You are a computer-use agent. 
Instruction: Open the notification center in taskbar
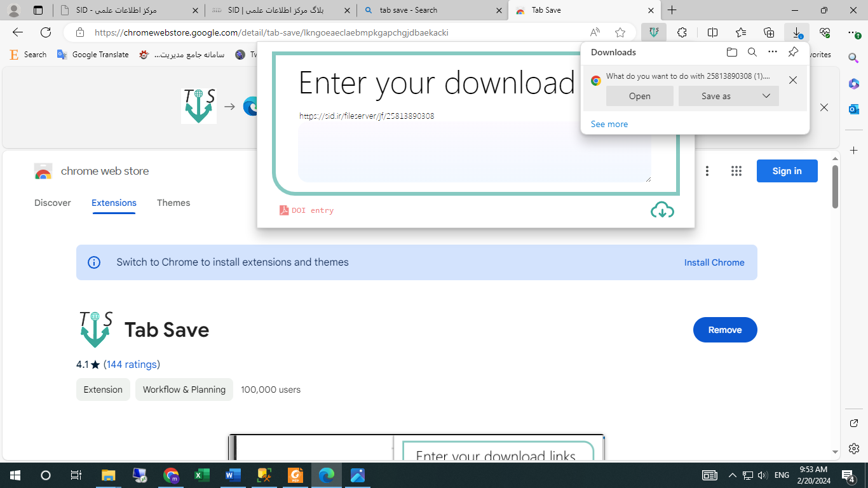[848, 475]
